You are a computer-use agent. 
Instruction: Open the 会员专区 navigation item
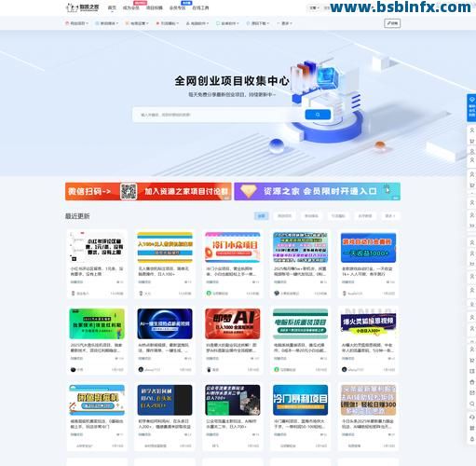(x=177, y=7)
